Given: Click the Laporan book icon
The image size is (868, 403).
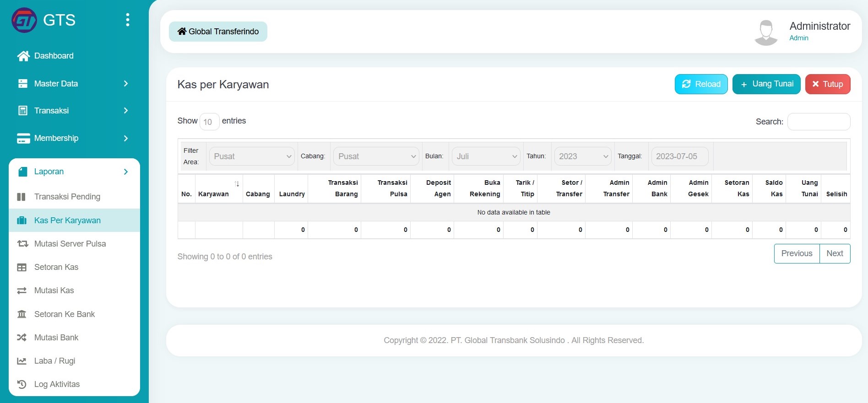Looking at the screenshot, I should pyautogui.click(x=23, y=172).
